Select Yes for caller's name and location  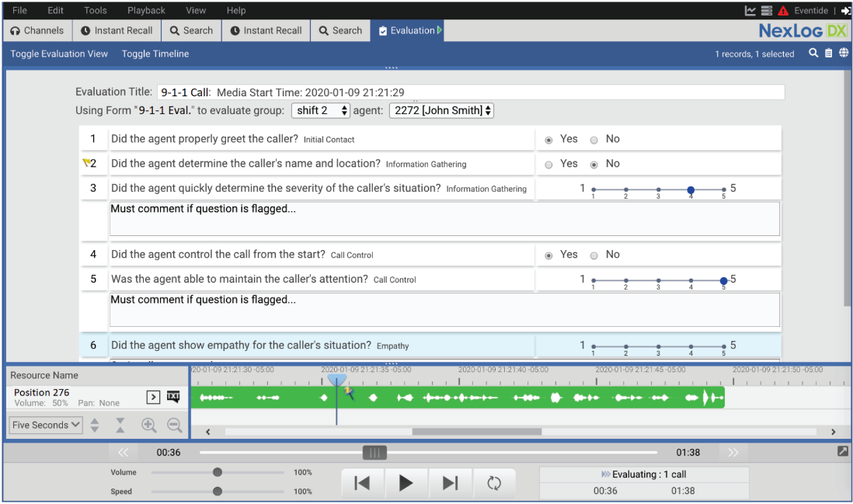[549, 165]
